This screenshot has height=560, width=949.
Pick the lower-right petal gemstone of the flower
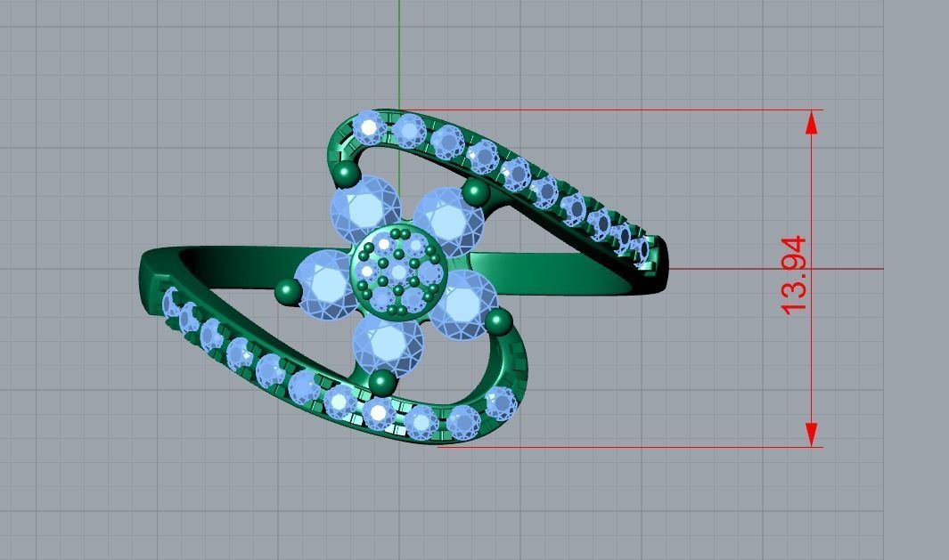point(463,304)
